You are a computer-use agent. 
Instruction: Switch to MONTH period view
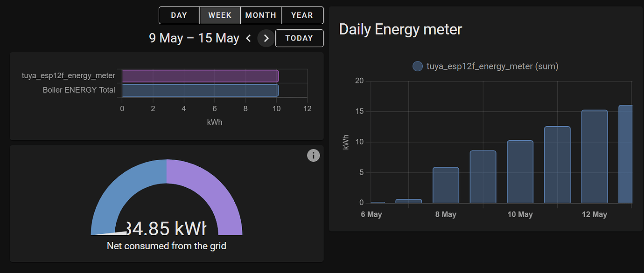pos(261,15)
